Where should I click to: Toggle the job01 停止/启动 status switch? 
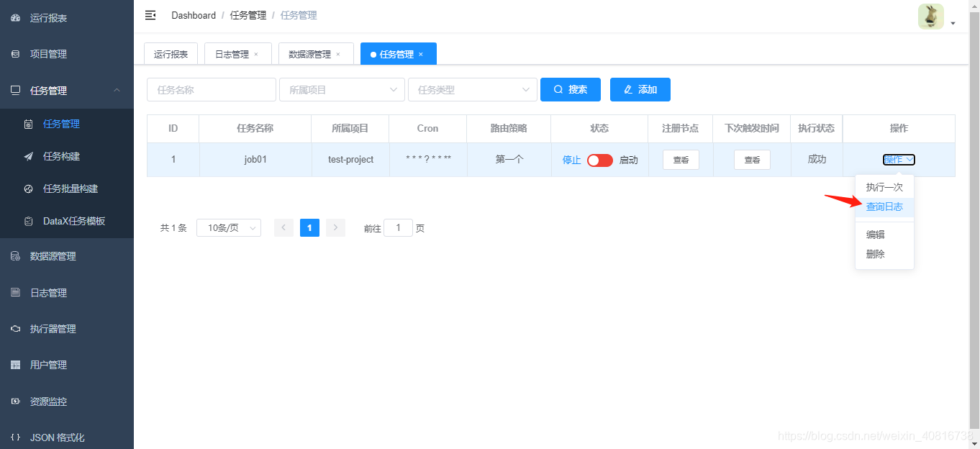click(600, 160)
